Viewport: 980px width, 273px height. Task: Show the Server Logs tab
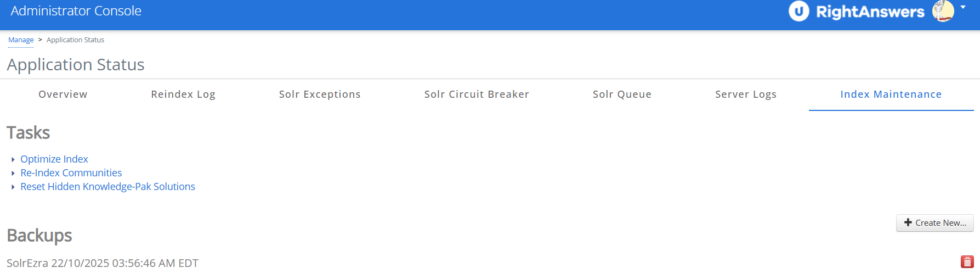[746, 94]
